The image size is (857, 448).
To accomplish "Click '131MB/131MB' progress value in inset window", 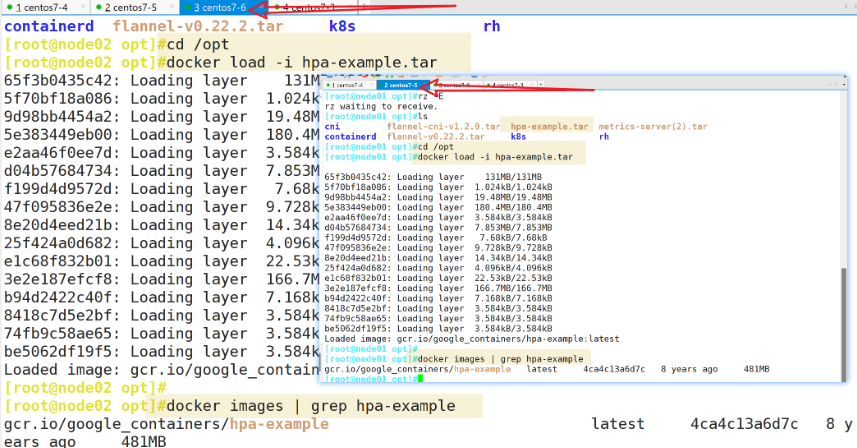I will (513, 177).
